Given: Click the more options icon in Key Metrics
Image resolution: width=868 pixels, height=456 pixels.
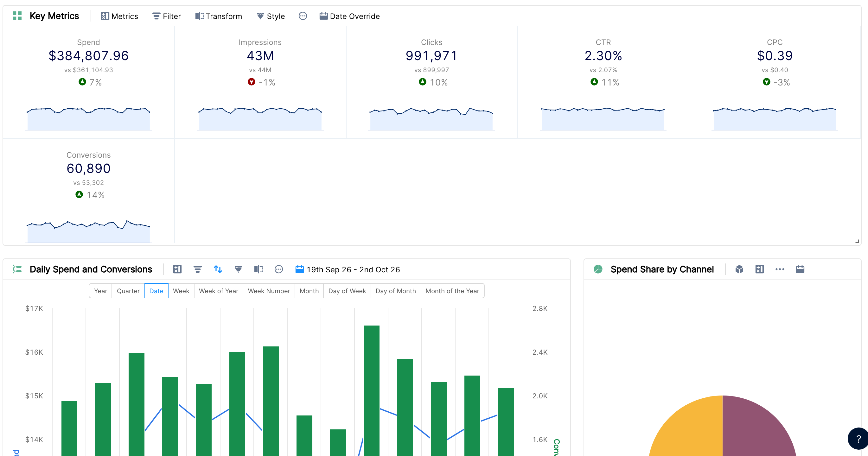Looking at the screenshot, I should [303, 16].
